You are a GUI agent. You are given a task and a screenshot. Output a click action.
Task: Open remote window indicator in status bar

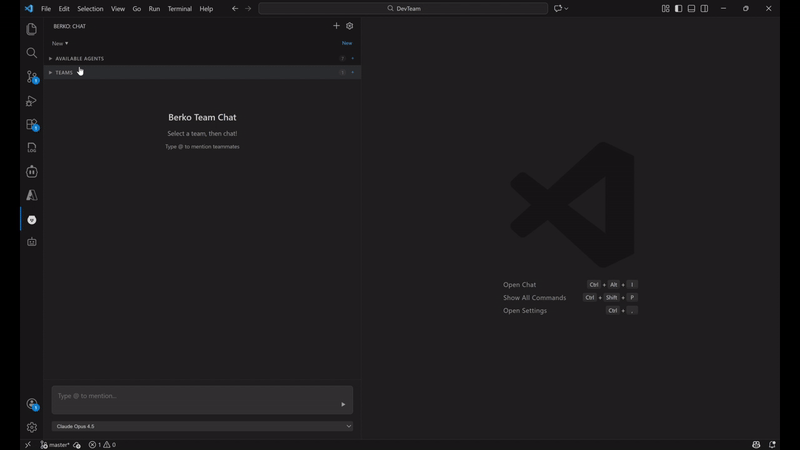point(28,444)
